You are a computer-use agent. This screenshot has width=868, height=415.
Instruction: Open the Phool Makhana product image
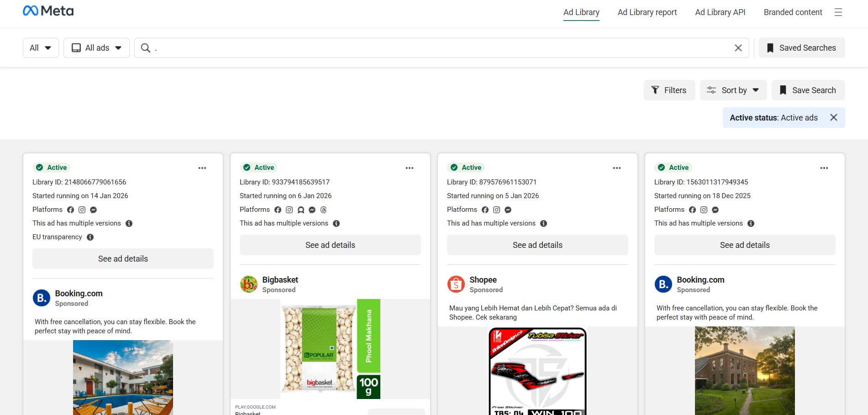pyautogui.click(x=330, y=349)
